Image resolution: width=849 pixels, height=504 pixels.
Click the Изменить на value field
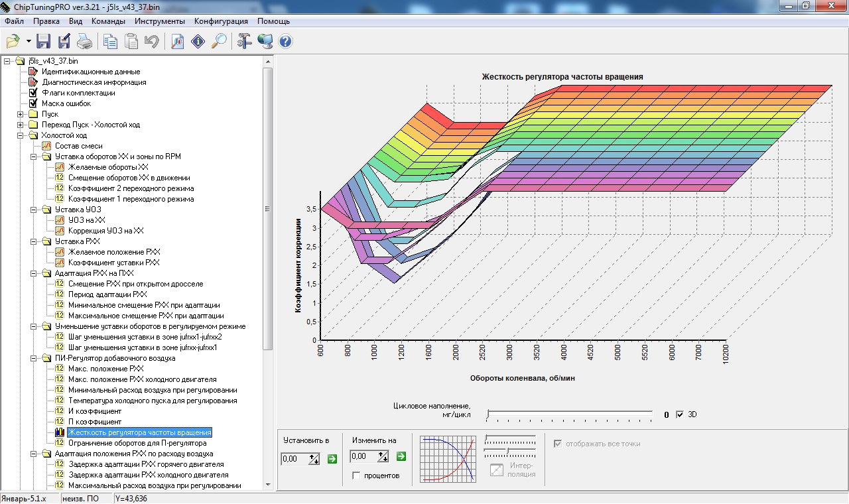[364, 456]
